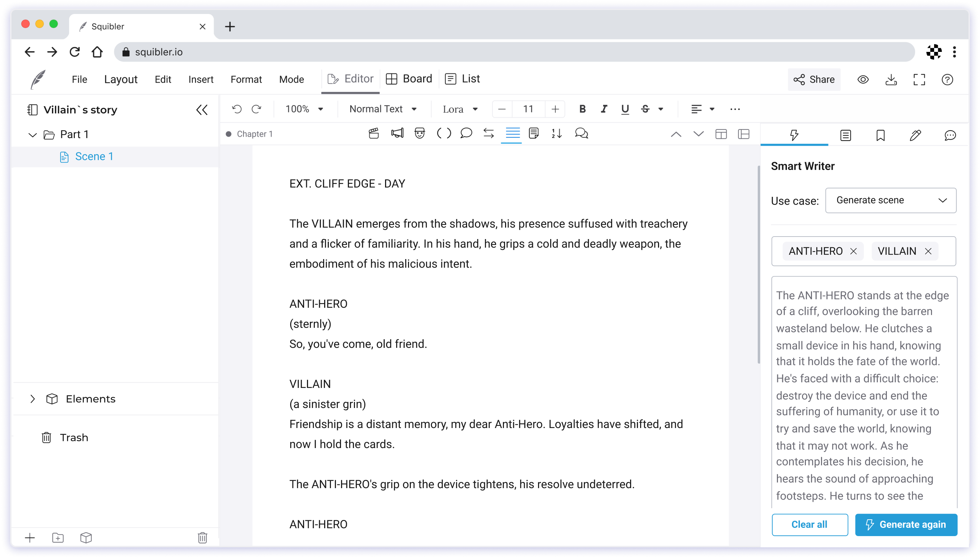Viewport: 980px width, 559px height.
Task: Open the Smart Writer lightning panel
Action: pyautogui.click(x=794, y=135)
